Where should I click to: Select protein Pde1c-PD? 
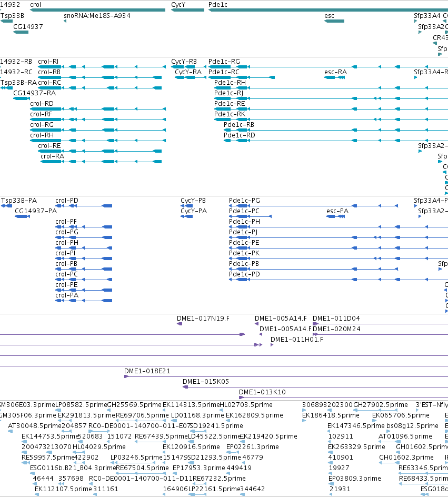coord(339,280)
